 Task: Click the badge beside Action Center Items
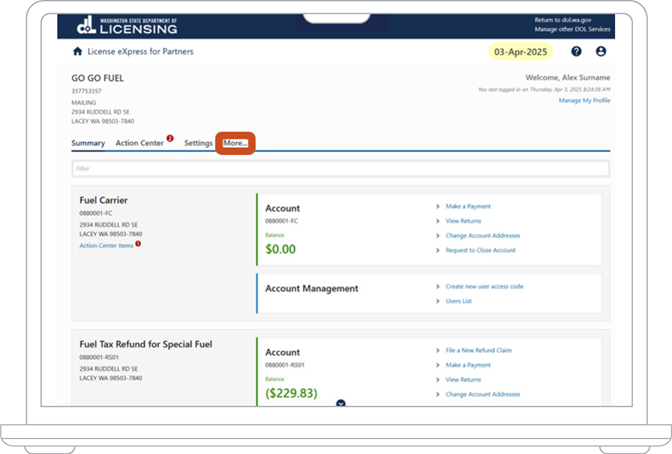[138, 244]
